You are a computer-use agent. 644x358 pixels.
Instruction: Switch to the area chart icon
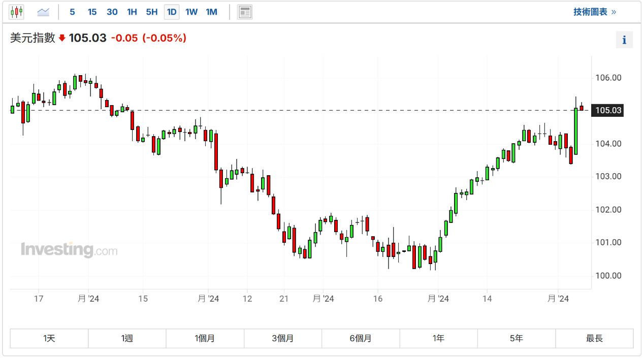click(44, 12)
